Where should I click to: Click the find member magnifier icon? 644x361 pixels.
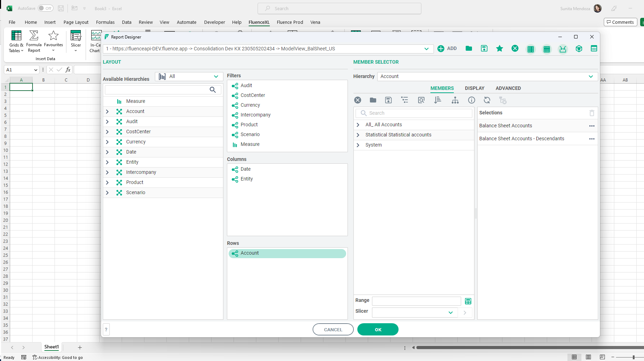click(x=421, y=100)
